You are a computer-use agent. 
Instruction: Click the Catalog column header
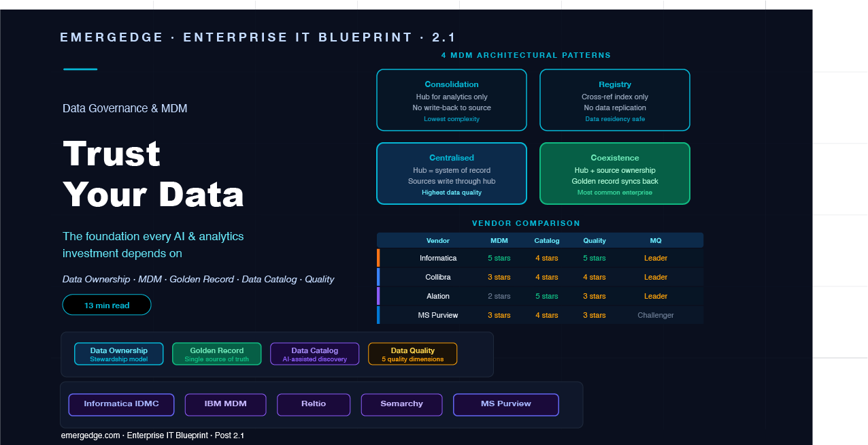pos(547,240)
